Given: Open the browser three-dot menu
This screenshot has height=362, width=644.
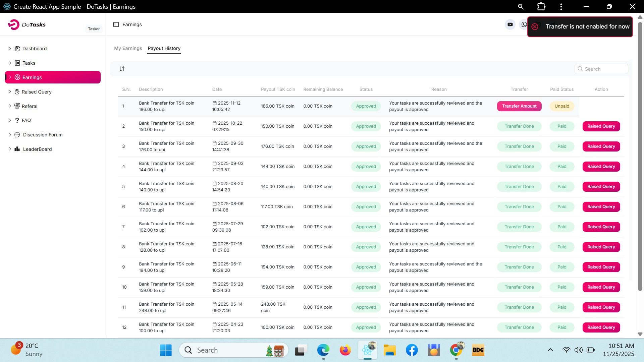Looking at the screenshot, I should [561, 6].
